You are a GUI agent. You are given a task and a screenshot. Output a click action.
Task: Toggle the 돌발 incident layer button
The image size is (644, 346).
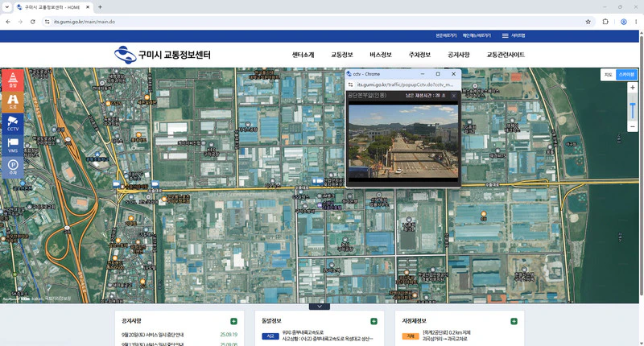click(13, 80)
